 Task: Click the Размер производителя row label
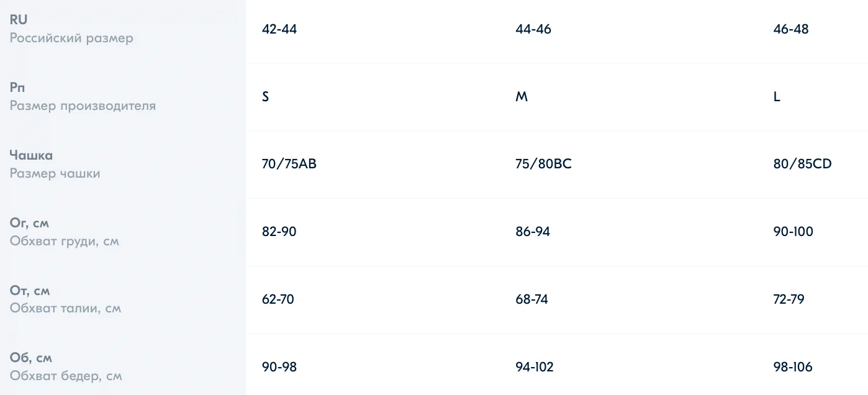click(x=83, y=106)
